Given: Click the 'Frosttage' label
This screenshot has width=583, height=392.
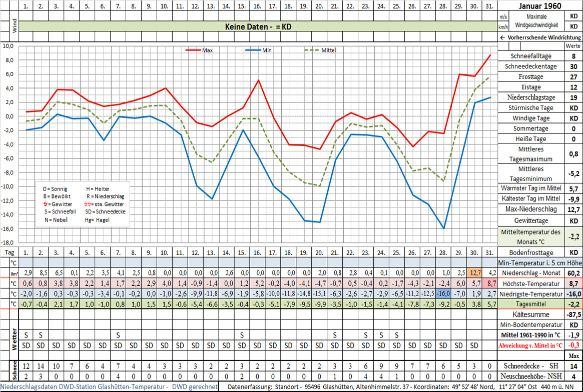Looking at the screenshot, I should tap(531, 77).
